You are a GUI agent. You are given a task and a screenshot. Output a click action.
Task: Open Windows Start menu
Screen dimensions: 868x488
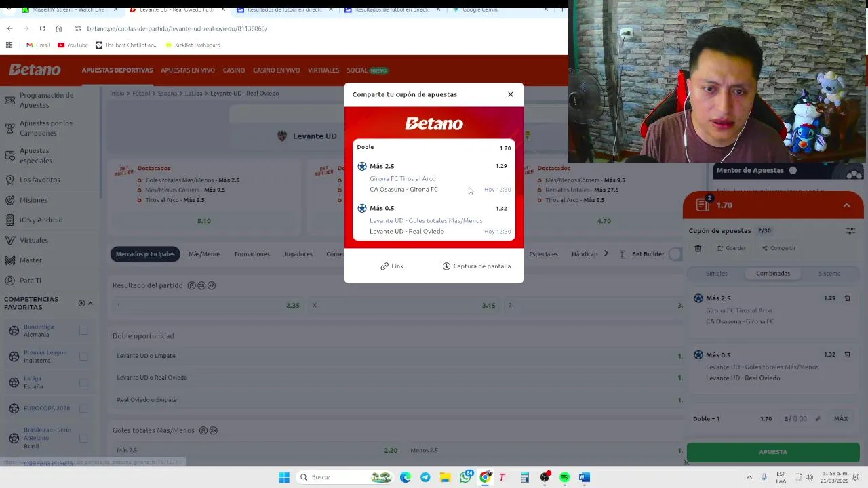tap(284, 477)
